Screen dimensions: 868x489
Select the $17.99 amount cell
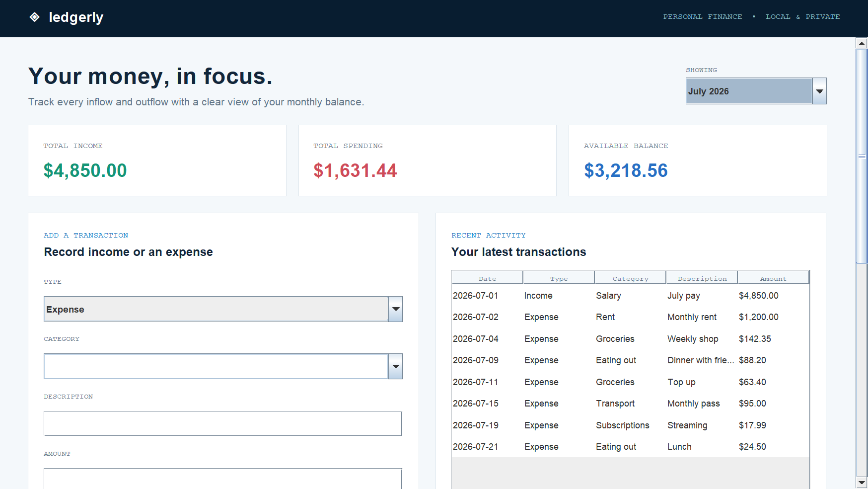tap(773, 425)
